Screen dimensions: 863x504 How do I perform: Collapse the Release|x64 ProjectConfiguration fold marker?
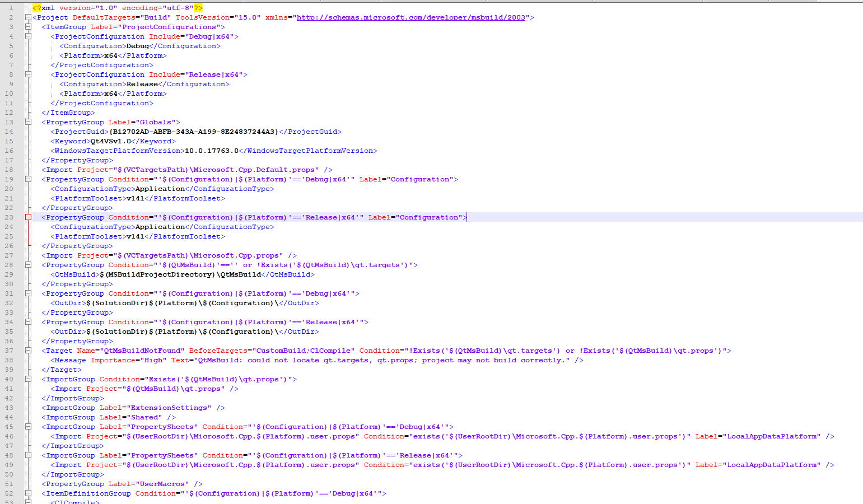[x=28, y=74]
